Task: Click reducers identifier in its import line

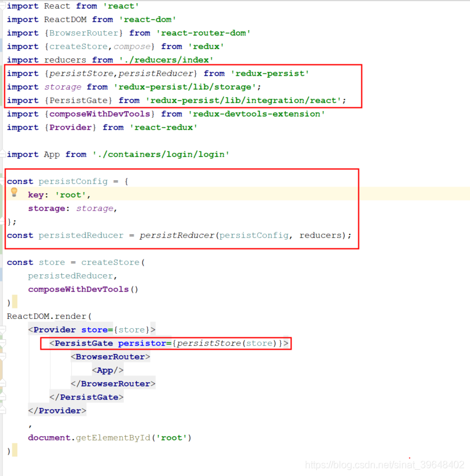Action: tap(65, 60)
